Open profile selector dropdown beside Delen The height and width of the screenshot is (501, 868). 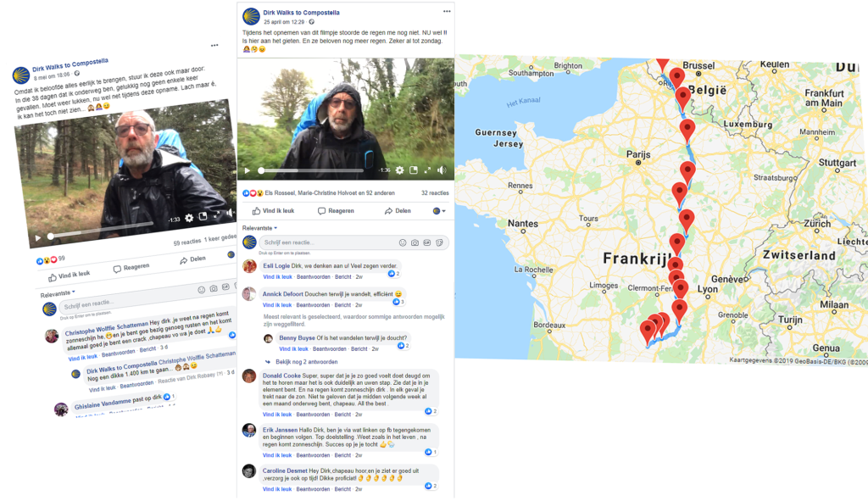point(439,211)
